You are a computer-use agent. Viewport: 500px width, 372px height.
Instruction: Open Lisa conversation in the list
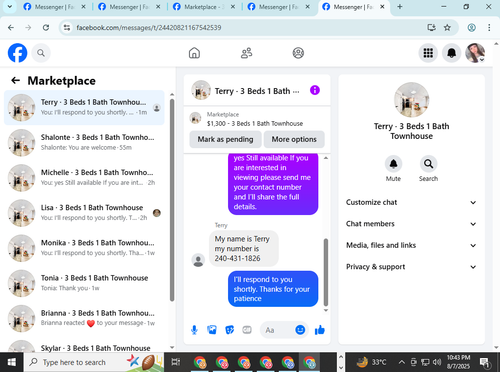click(x=84, y=213)
